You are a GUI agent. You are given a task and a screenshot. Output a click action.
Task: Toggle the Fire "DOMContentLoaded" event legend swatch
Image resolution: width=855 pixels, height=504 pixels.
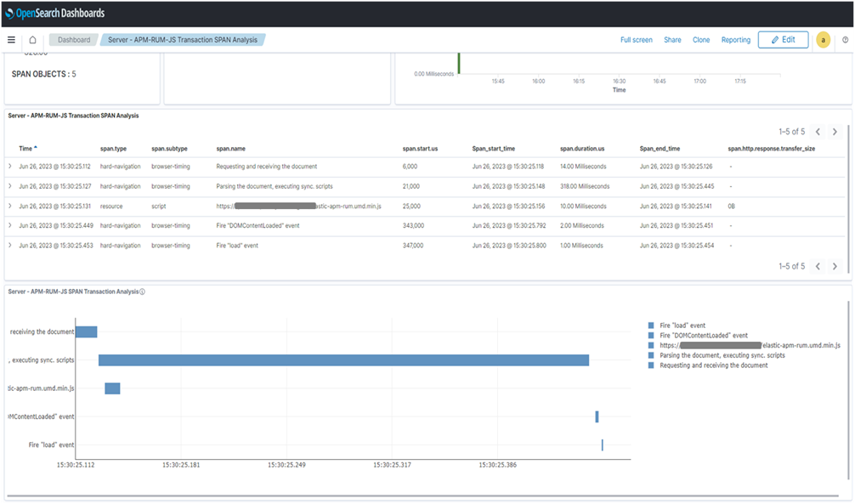coord(651,336)
